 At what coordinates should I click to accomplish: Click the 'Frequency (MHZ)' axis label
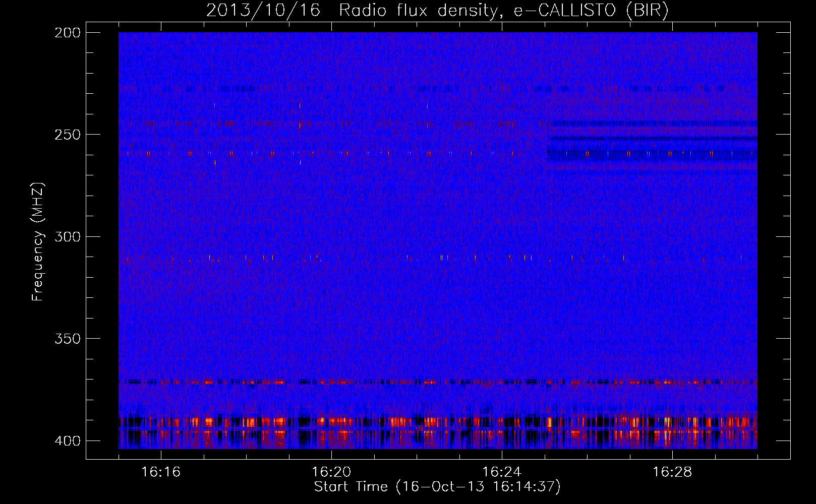(x=38, y=241)
